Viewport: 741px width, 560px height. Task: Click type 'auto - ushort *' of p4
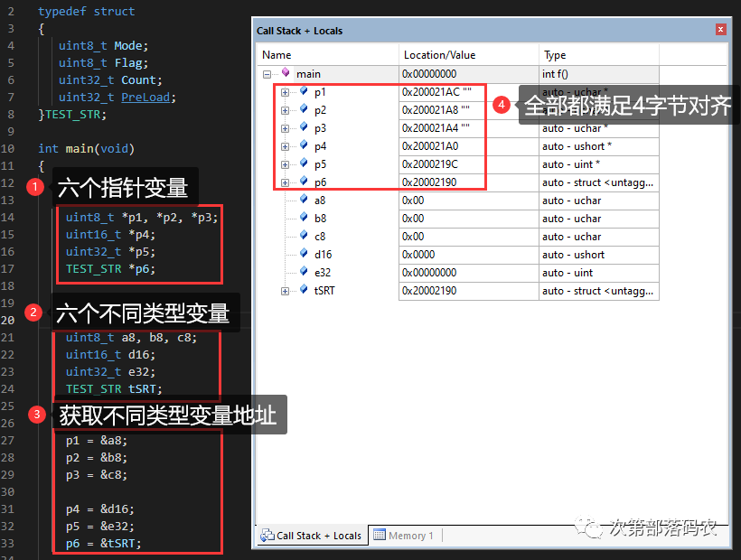(x=577, y=146)
